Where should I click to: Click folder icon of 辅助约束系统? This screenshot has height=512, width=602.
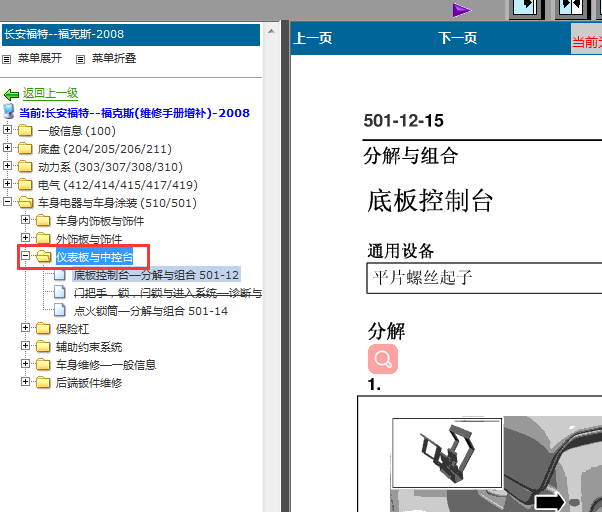coord(43,347)
